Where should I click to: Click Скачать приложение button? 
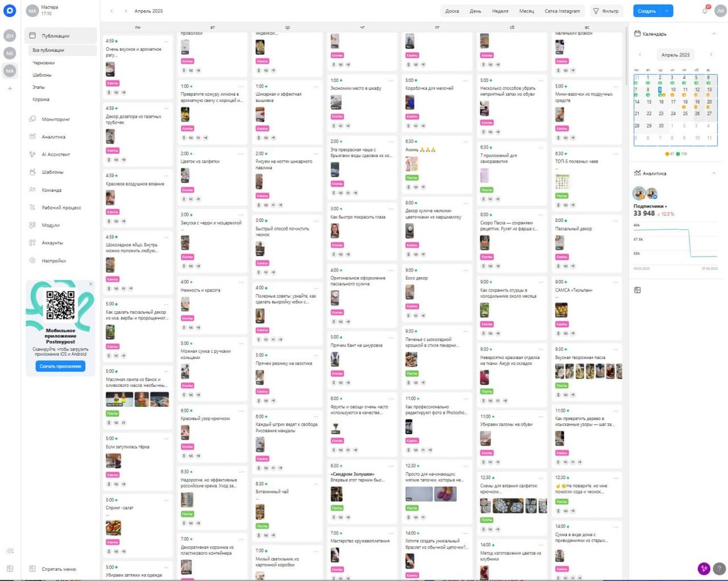pos(61,366)
